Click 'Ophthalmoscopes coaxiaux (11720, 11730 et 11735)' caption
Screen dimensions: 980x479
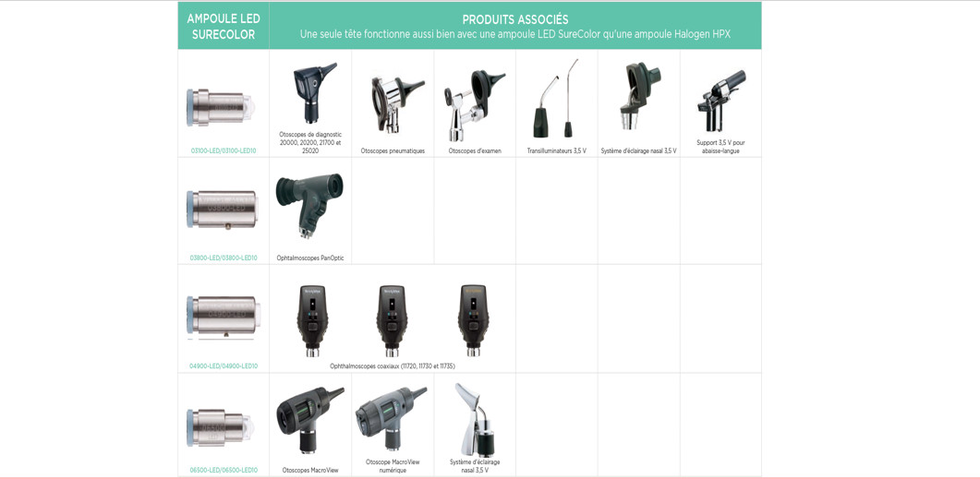point(393,366)
